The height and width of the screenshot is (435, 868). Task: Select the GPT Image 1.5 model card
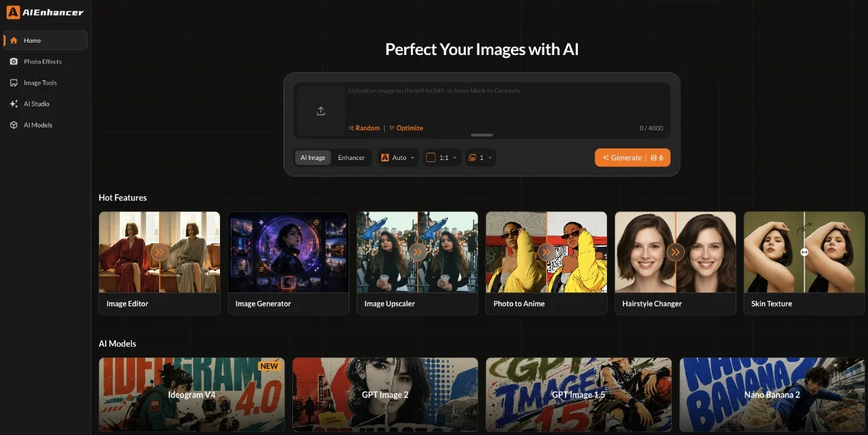pyautogui.click(x=579, y=394)
